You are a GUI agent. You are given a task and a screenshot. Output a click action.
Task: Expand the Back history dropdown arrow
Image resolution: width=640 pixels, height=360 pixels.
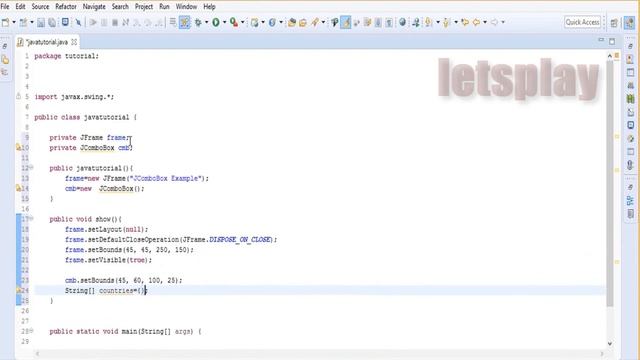(x=485, y=22)
